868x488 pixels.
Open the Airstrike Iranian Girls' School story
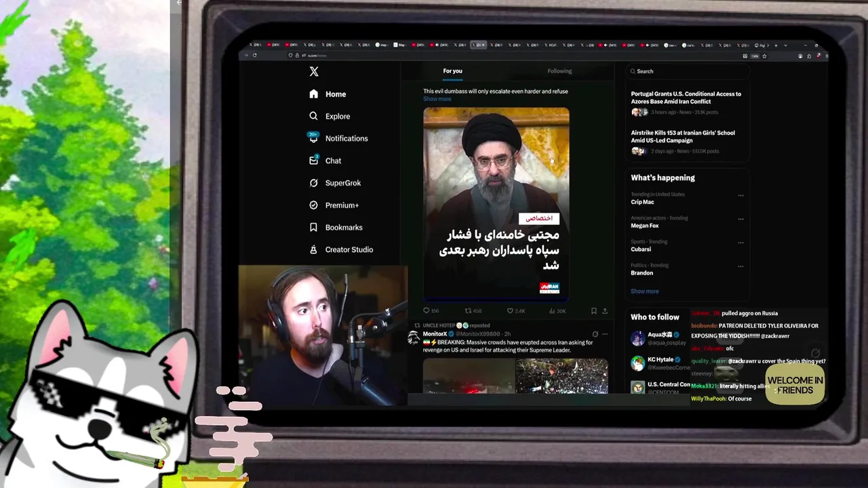[686, 142]
